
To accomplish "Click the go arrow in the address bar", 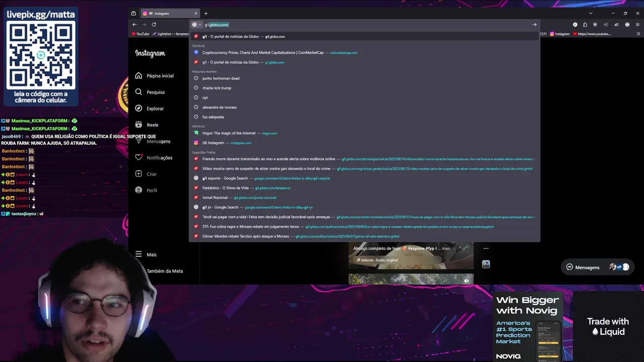I will pos(534,25).
